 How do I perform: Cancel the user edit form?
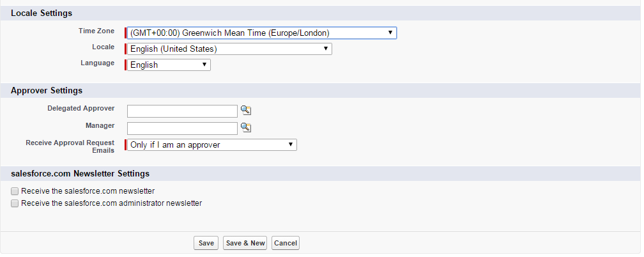(286, 243)
